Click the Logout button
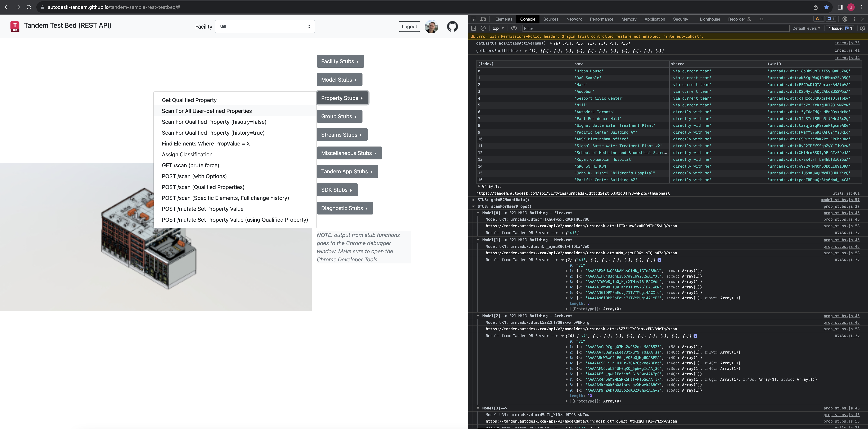Image resolution: width=868 pixels, height=429 pixels. (409, 27)
